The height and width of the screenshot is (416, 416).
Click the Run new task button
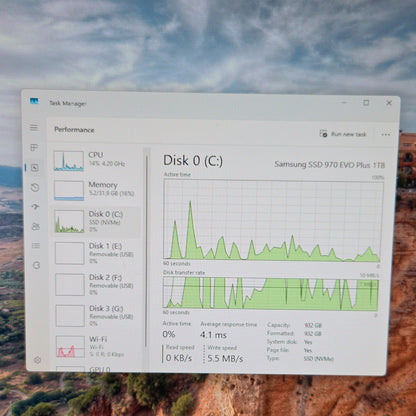[343, 134]
